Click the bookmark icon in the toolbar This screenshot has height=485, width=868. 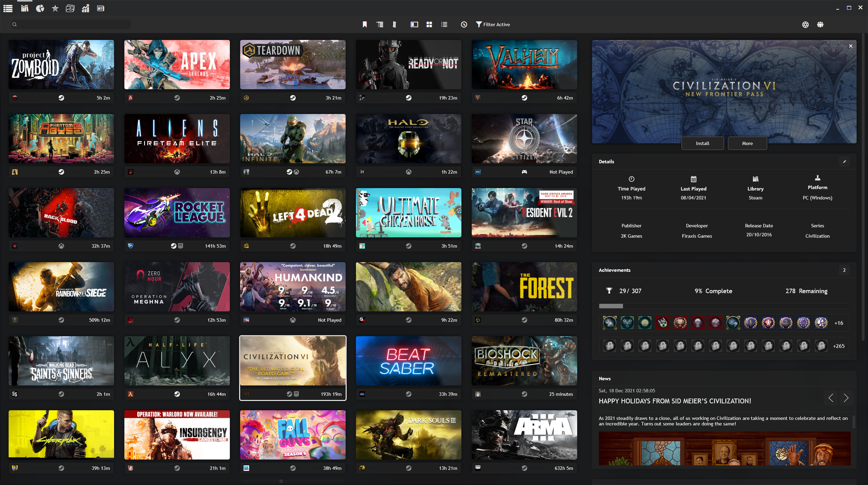(x=365, y=24)
